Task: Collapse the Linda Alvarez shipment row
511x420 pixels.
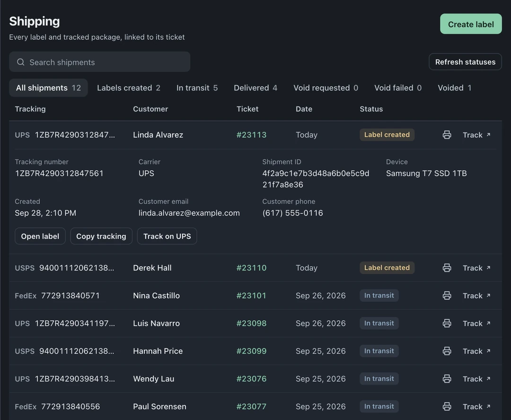Action: pos(255,135)
